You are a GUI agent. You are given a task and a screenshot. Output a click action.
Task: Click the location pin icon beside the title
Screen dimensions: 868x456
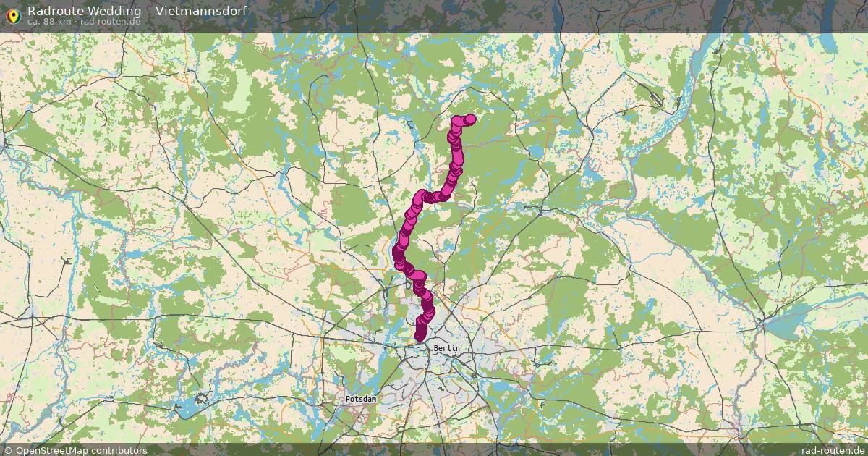point(13,14)
